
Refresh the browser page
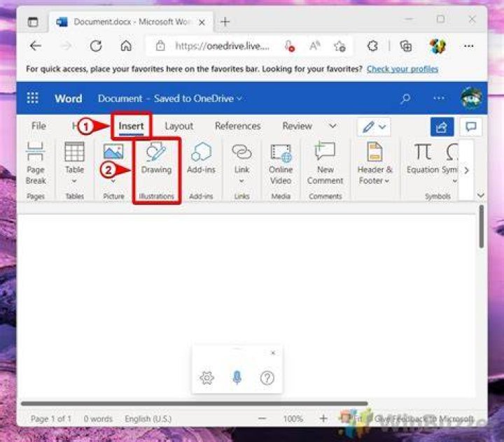[96, 46]
